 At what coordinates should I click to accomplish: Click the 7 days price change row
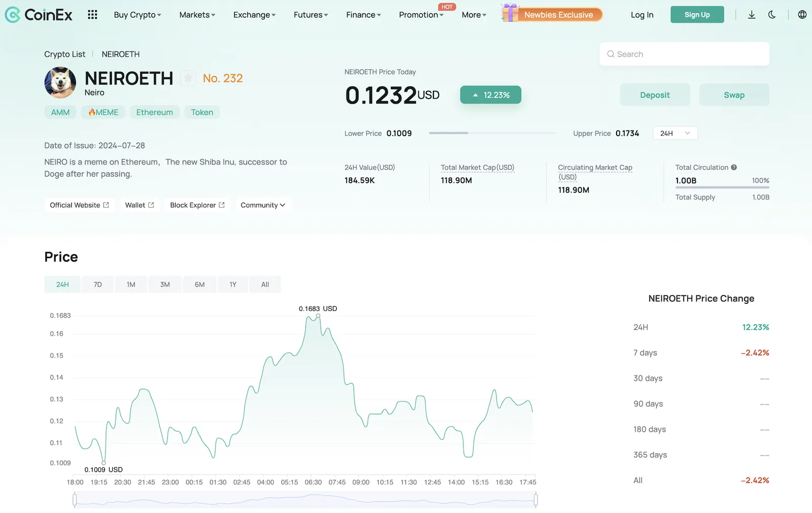pyautogui.click(x=701, y=352)
